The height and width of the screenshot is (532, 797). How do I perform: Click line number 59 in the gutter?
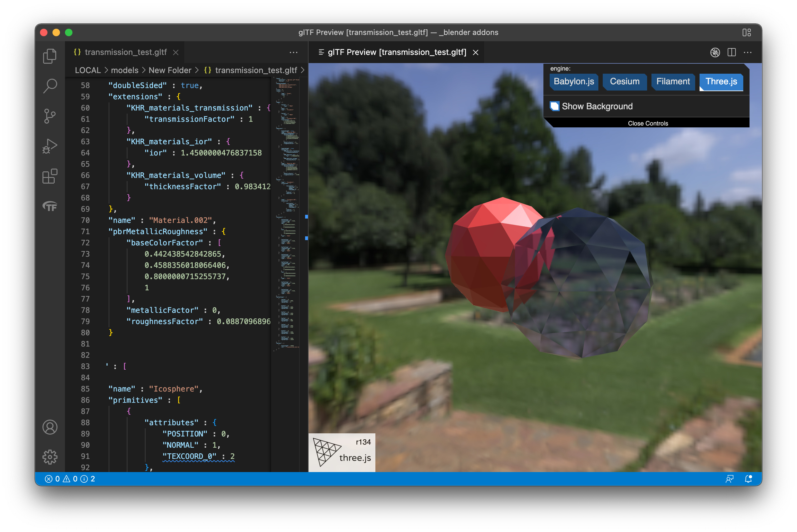pyautogui.click(x=85, y=97)
